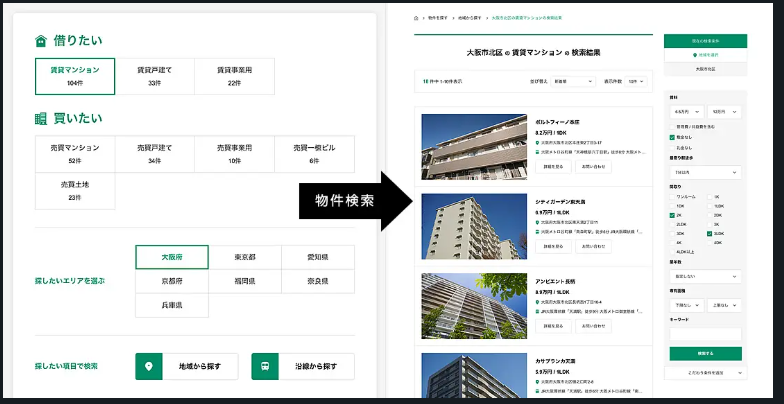Choose 売買戸建て 34件
This screenshot has width=784, height=404.
[154, 154]
